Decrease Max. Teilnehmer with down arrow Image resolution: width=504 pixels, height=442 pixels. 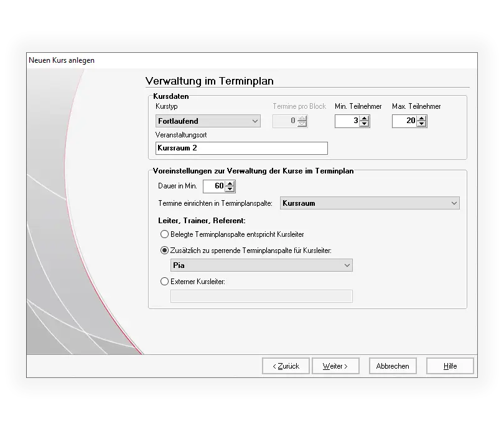422,124
